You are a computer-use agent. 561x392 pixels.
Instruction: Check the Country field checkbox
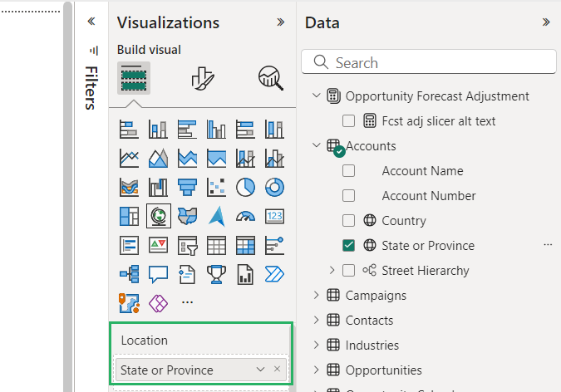349,221
